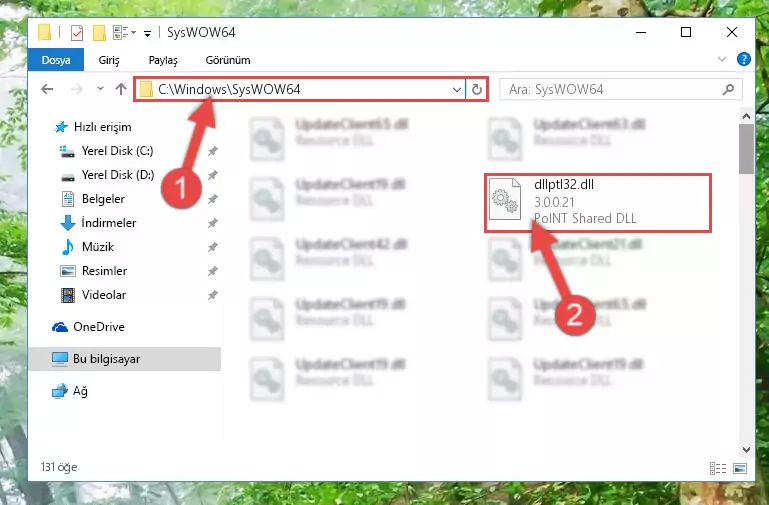The width and height of the screenshot is (769, 505).
Task: Expand the ribbon with the chevron
Action: [x=721, y=59]
